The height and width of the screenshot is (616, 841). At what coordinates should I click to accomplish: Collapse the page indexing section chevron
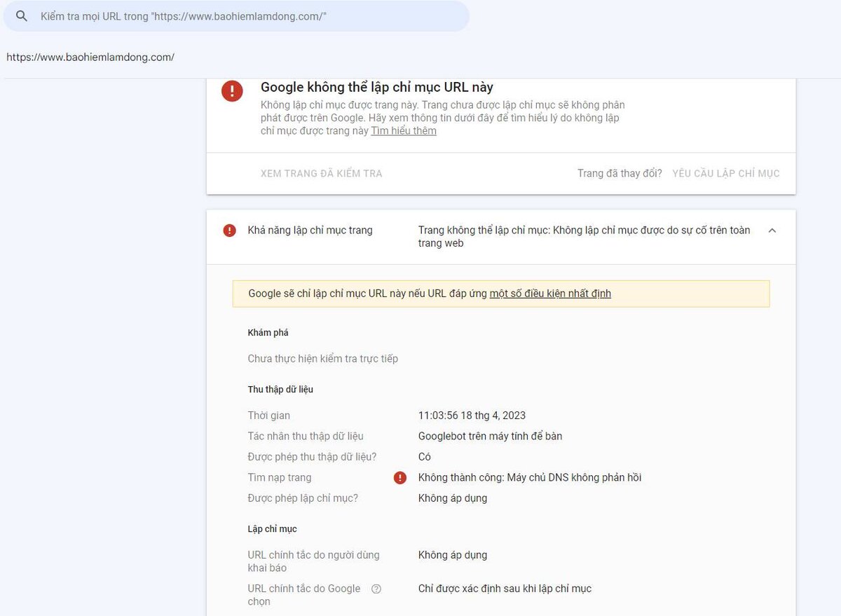pos(772,230)
